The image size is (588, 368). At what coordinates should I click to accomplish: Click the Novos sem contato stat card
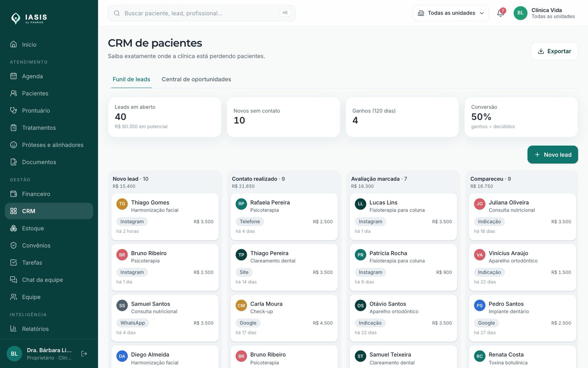pyautogui.click(x=283, y=117)
